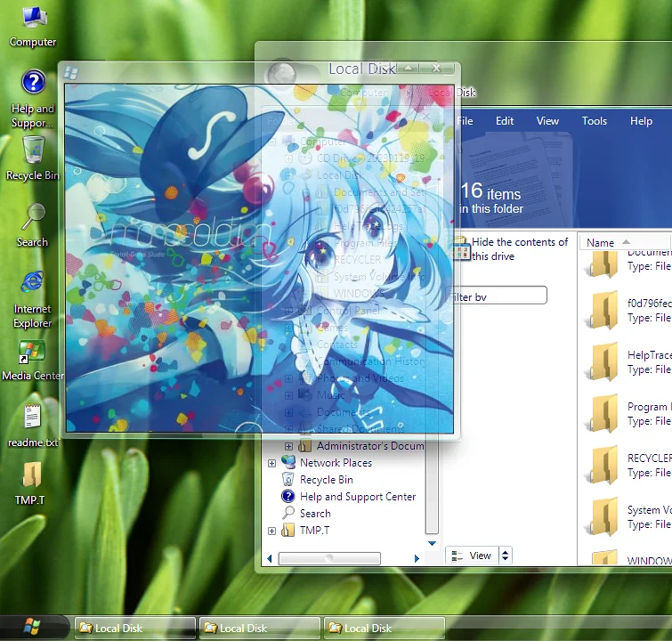Open the Search desktop shortcut
672x641 pixels.
pos(33,216)
